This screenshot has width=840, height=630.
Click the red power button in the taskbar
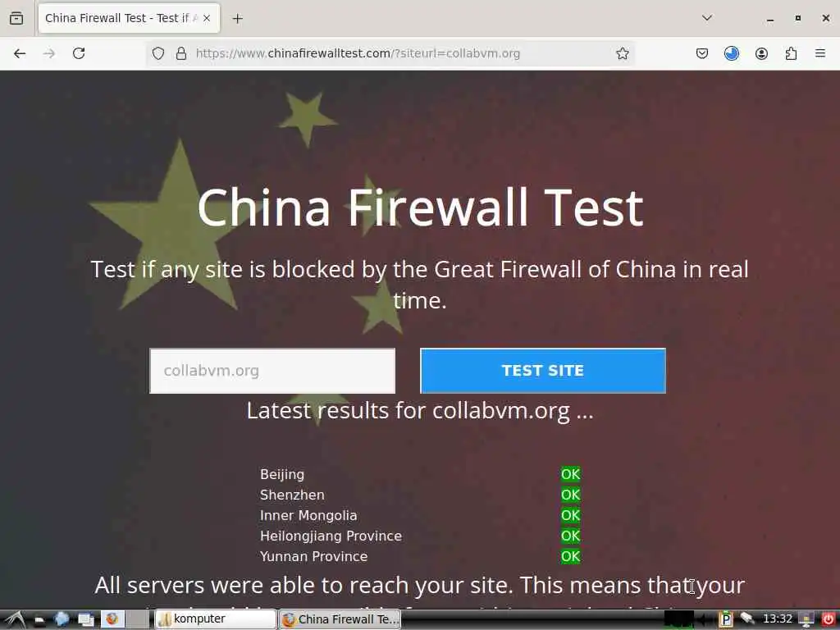[829, 619]
